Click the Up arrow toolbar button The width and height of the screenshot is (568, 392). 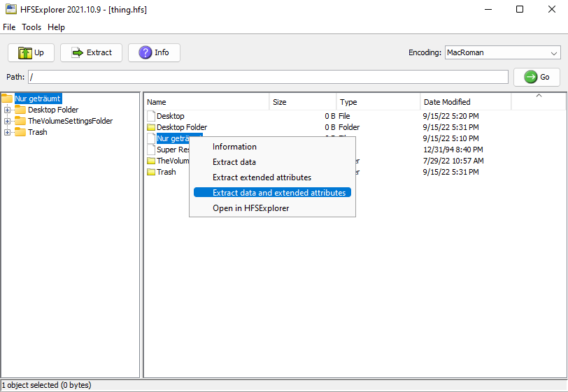pyautogui.click(x=31, y=52)
